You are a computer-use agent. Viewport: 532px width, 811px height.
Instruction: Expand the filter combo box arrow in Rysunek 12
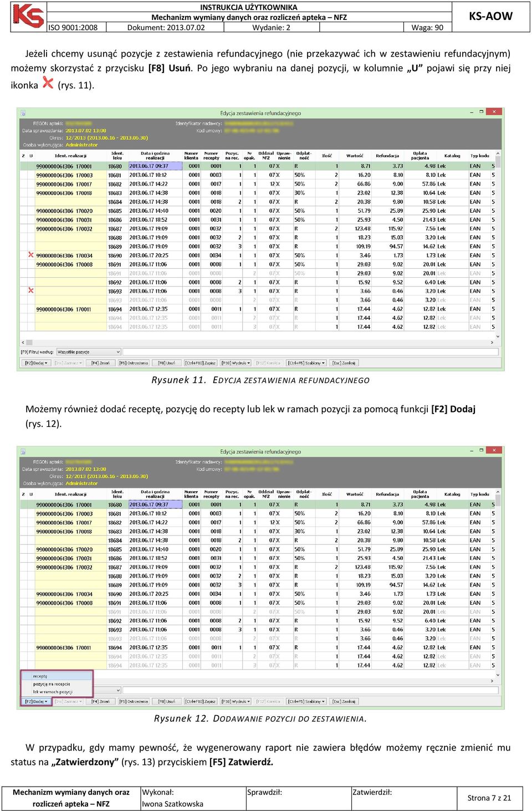click(118, 690)
